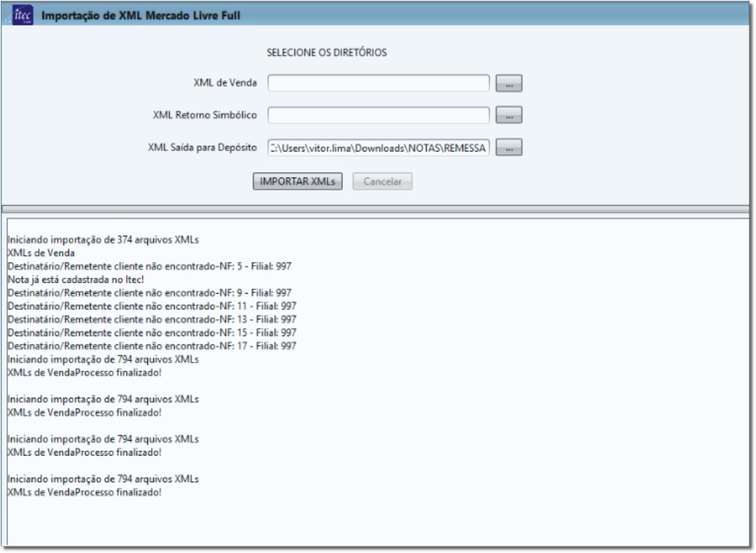Click the pane splitter above the log area

376,209
